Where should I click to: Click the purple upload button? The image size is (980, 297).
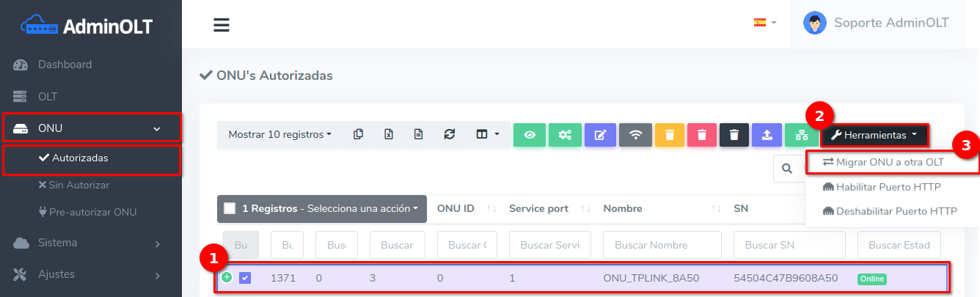click(x=767, y=135)
